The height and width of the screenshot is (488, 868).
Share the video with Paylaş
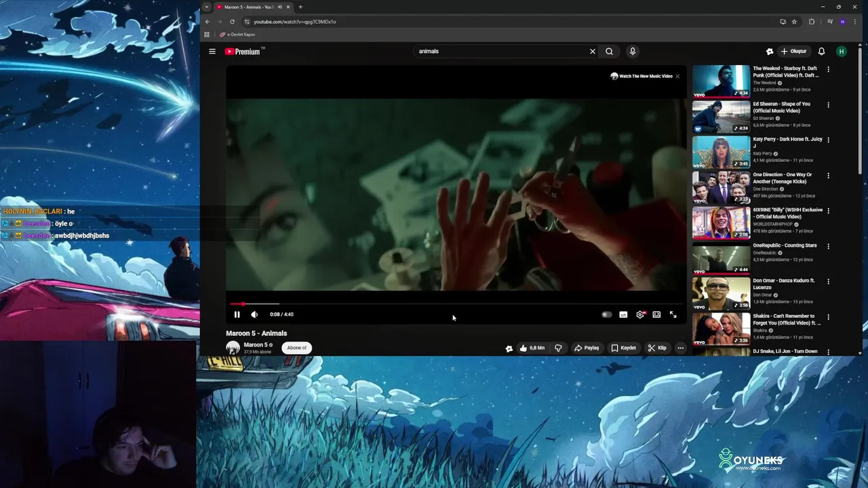click(587, 348)
